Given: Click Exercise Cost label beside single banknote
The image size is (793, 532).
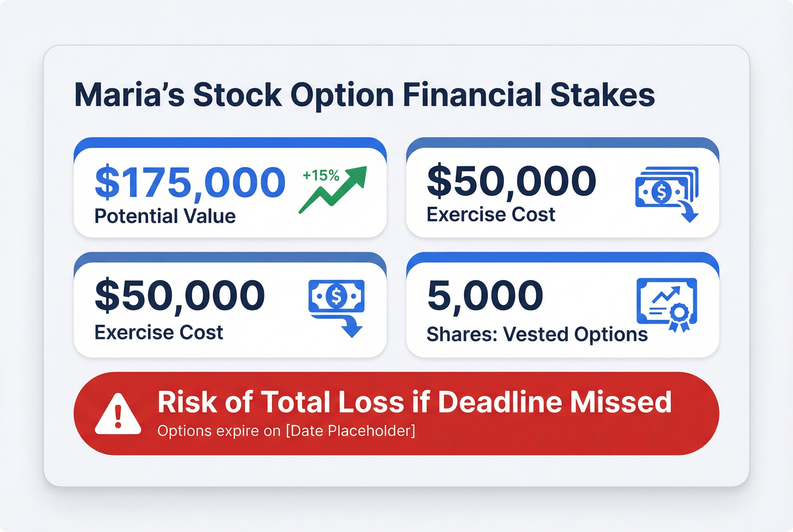Looking at the screenshot, I should pyautogui.click(x=158, y=332).
